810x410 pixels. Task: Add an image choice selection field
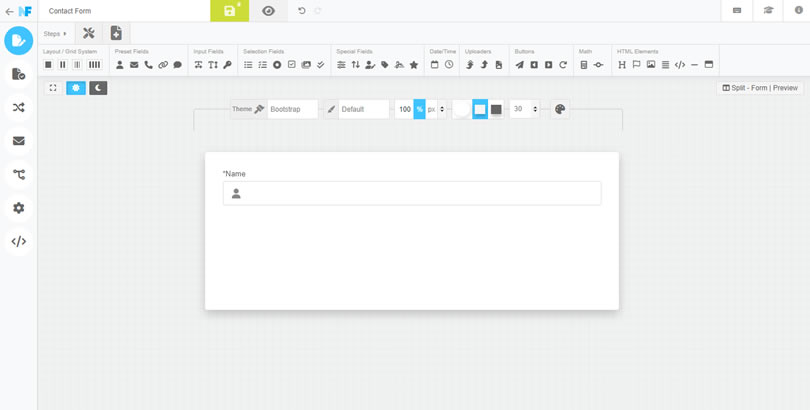click(306, 65)
